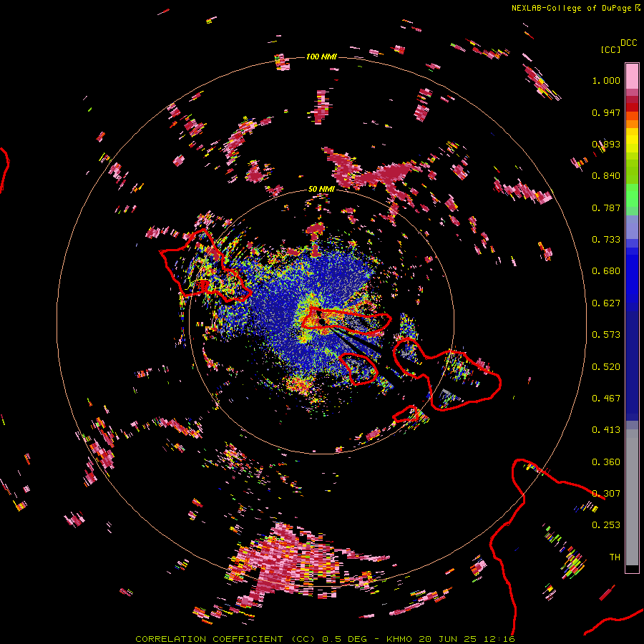
Task: Click the 0.253 legend value
Action: pos(606,525)
